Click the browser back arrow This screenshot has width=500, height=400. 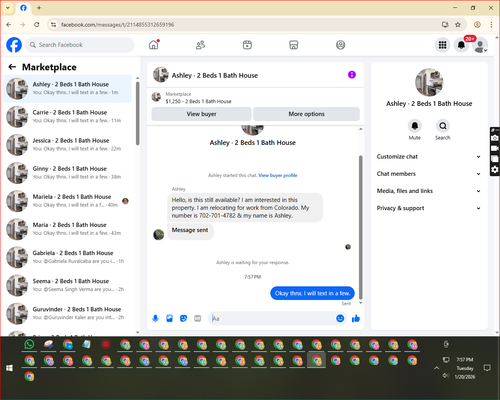[9, 24]
